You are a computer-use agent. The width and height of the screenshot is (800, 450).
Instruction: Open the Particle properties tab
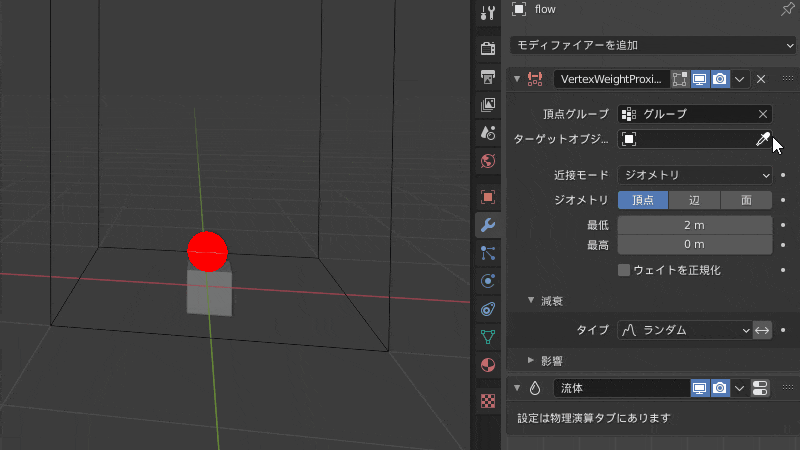click(488, 253)
